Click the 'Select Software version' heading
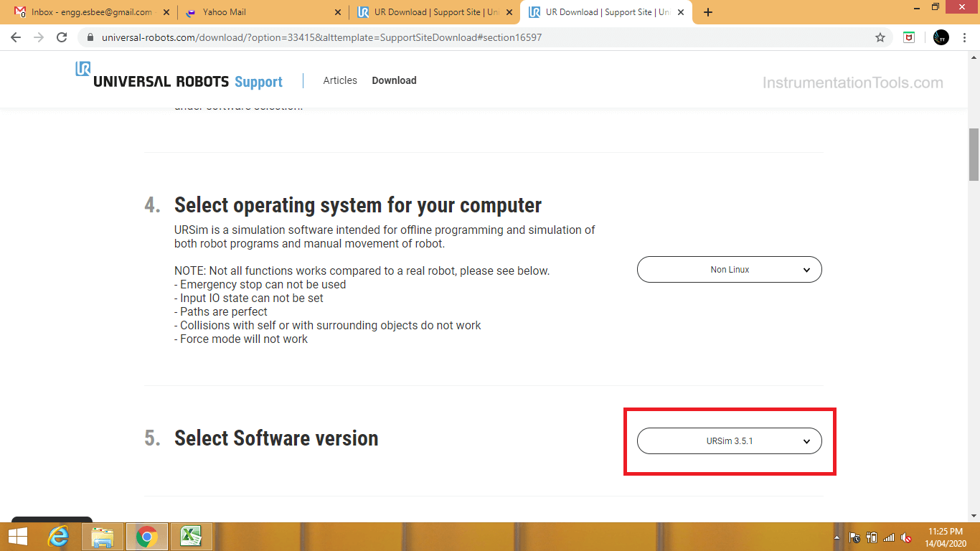Screen dimensions: 980x551 (276, 438)
